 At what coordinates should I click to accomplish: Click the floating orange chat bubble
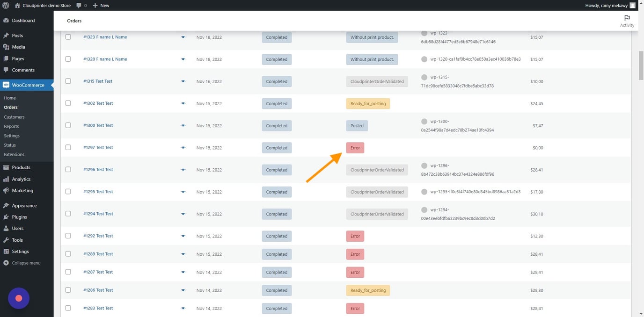(x=18, y=298)
